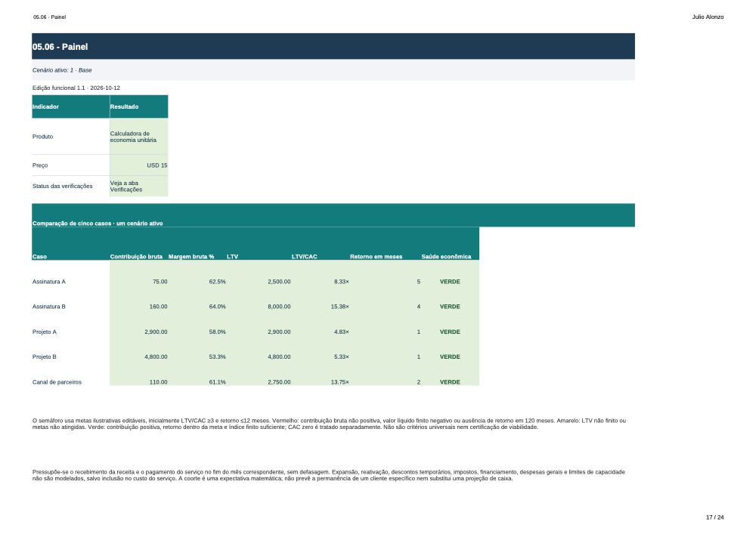
Task: Click the page title "05.06 - Painel" banner
Action: [x=333, y=46]
